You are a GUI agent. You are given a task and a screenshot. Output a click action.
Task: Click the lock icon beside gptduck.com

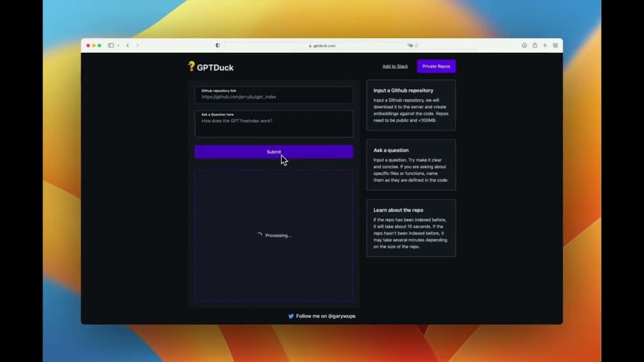[x=310, y=46]
